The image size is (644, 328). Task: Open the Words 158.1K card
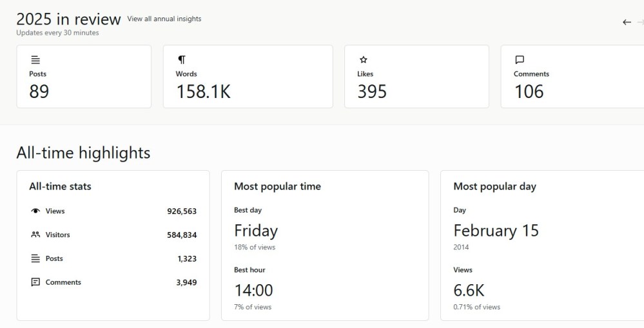(248, 77)
